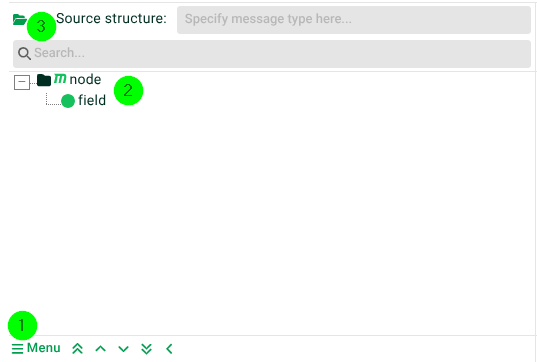
Task: Click the single down chevron icon
Action: 124,349
